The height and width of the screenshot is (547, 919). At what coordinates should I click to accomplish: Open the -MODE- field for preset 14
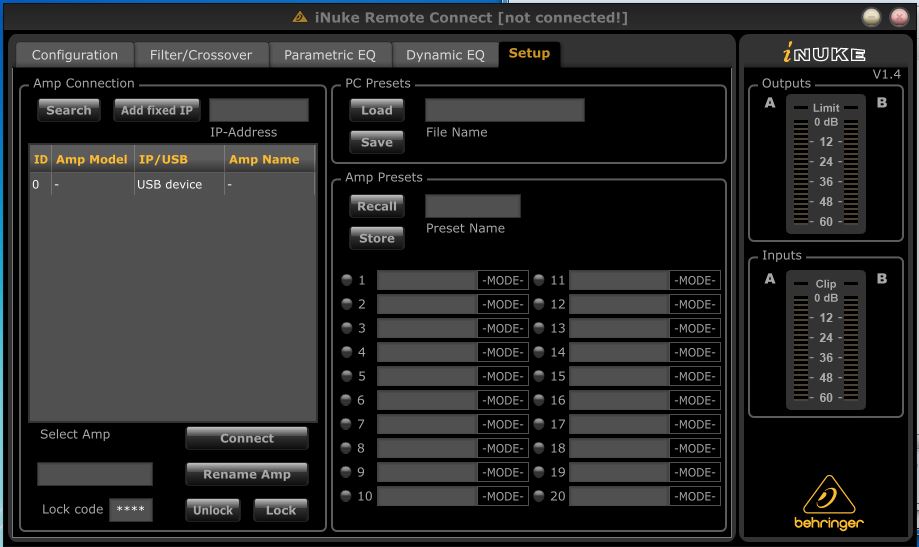pos(694,352)
